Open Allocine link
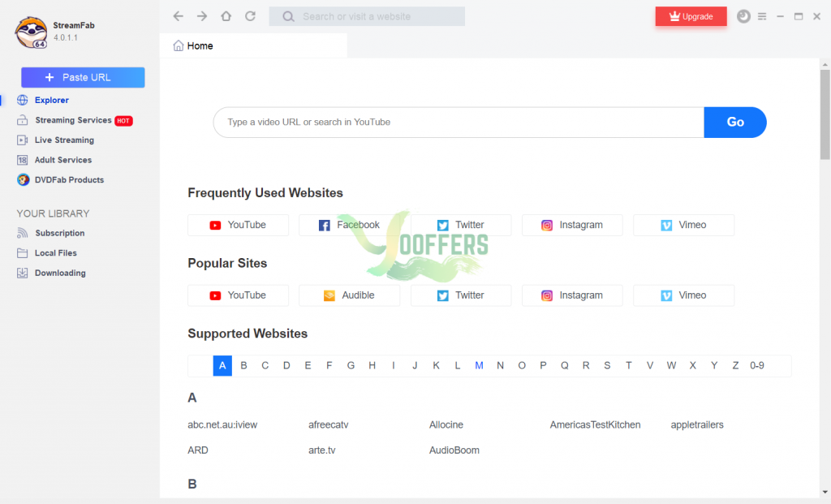Viewport: 831px width, 504px height. (446, 425)
